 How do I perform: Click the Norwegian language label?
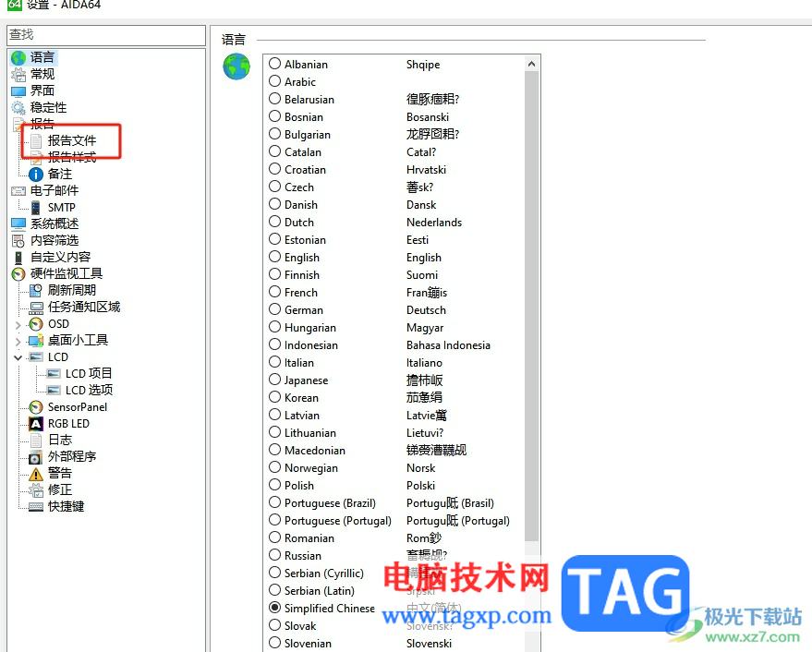pyautogui.click(x=311, y=468)
